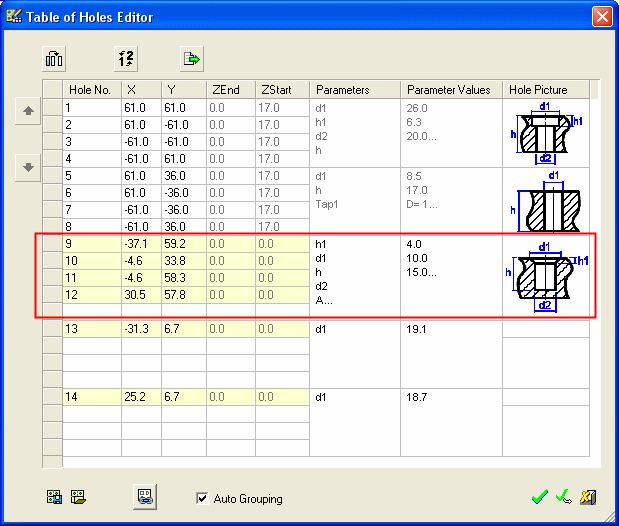Click the Hole No. column header
Viewport: 619px width, 526px height.
pyautogui.click(x=90, y=90)
